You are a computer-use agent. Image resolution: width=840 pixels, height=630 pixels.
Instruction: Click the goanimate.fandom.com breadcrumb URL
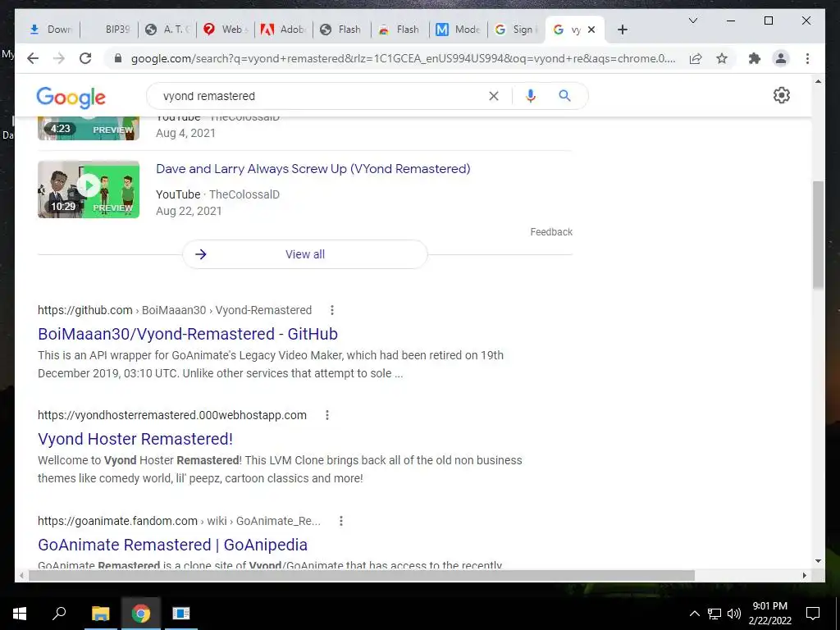click(179, 521)
